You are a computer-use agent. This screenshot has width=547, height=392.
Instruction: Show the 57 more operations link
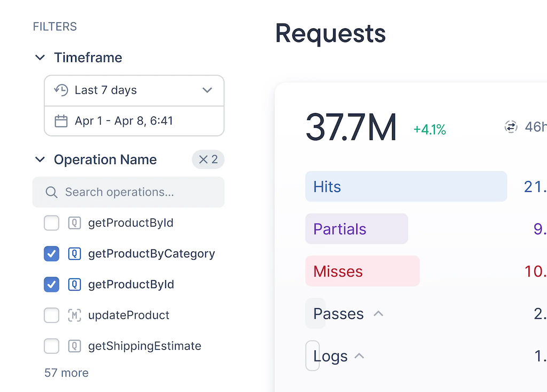click(x=66, y=373)
